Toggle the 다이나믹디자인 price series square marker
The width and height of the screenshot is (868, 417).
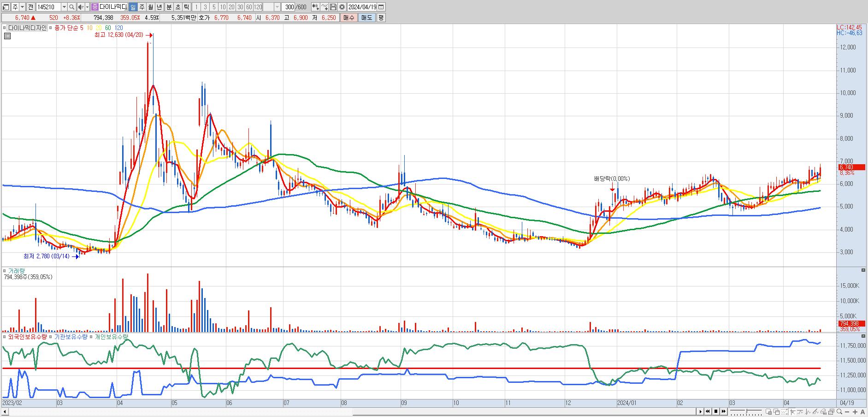pos(5,28)
